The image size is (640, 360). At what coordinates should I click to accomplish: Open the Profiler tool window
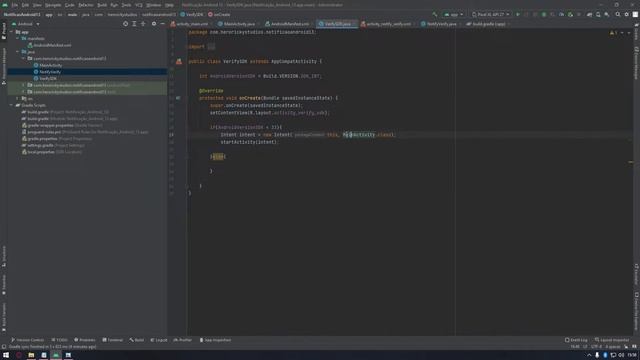point(183,340)
